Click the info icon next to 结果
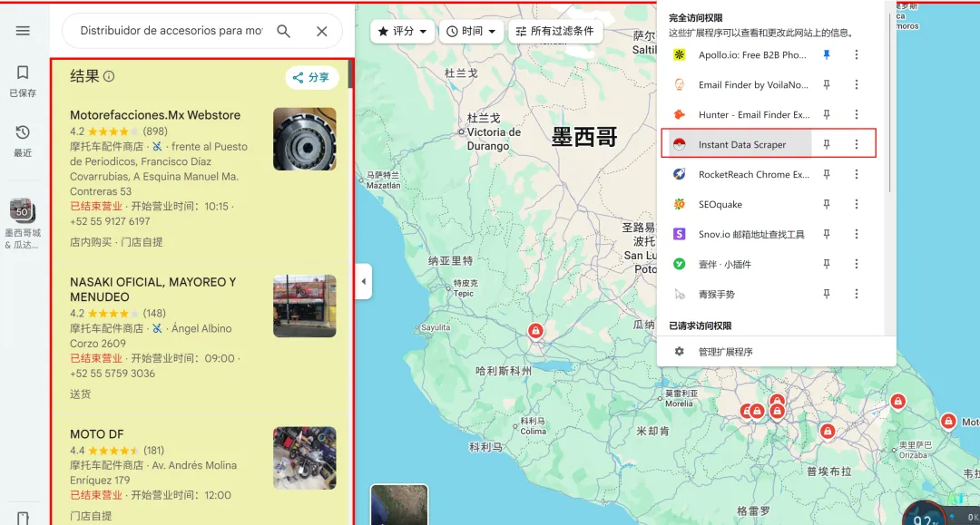980x525 pixels. point(109,76)
